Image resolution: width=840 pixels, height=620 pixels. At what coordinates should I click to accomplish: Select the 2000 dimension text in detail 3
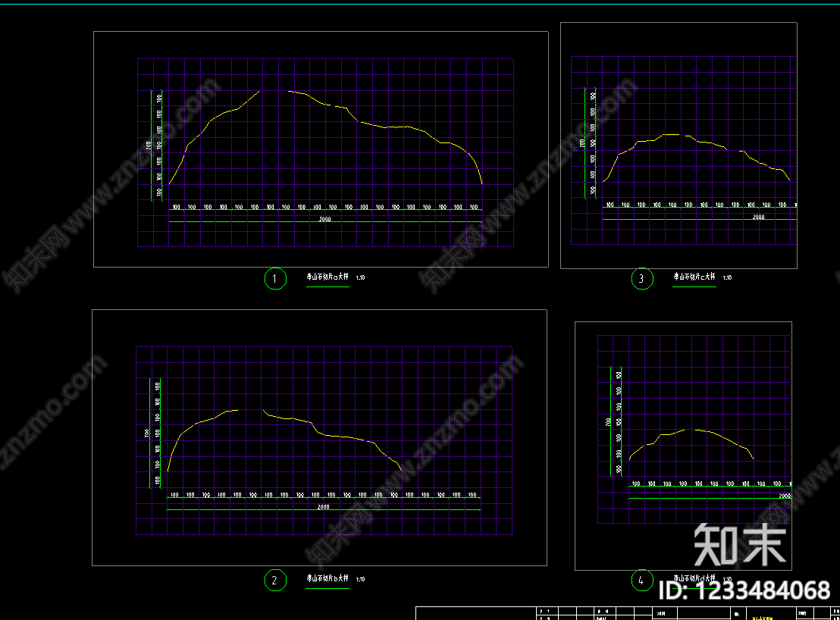759,217
